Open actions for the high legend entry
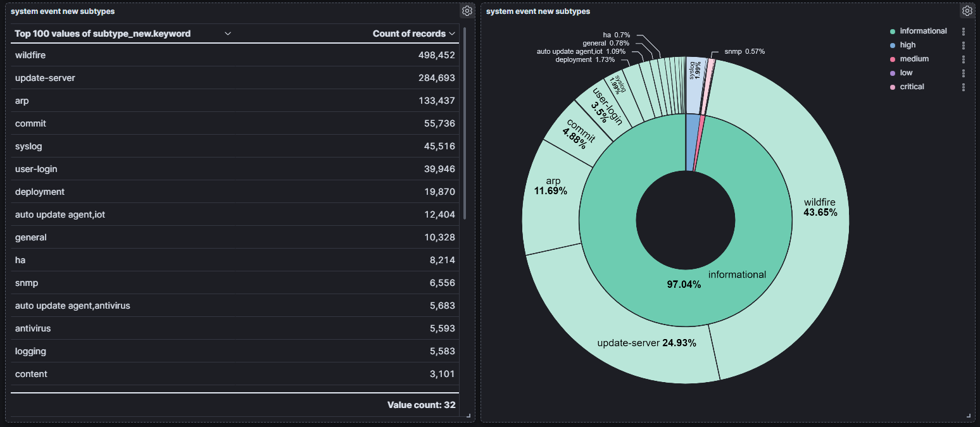This screenshot has width=980, height=427. 964,44
